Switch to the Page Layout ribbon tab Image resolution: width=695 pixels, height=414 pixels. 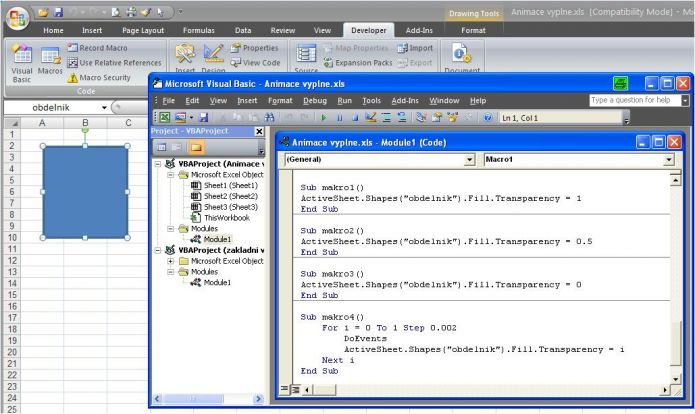point(143,31)
